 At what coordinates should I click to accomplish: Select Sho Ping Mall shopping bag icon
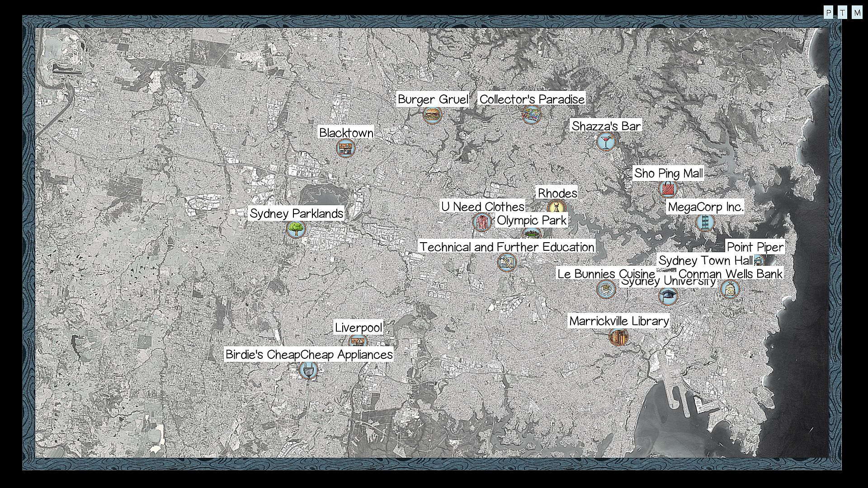[668, 189]
